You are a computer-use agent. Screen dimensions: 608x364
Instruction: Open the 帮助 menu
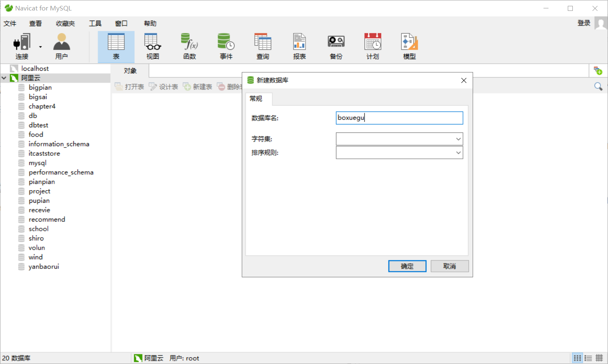click(150, 23)
